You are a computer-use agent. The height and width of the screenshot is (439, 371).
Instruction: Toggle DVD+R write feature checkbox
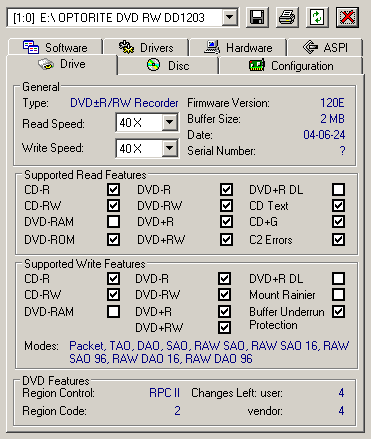[x=224, y=312]
